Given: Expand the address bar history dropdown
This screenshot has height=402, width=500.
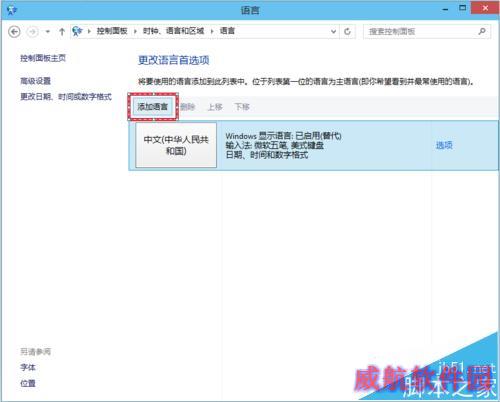Looking at the screenshot, I should tap(333, 32).
